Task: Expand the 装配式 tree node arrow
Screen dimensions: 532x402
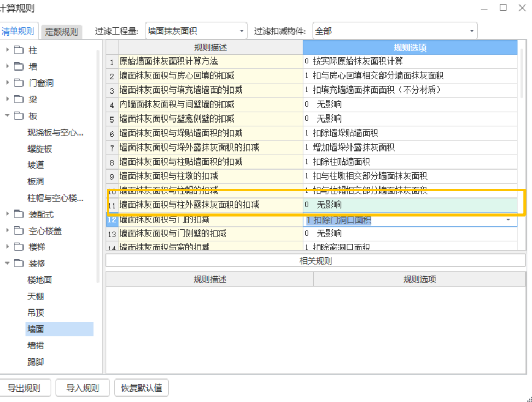Action: (x=7, y=214)
